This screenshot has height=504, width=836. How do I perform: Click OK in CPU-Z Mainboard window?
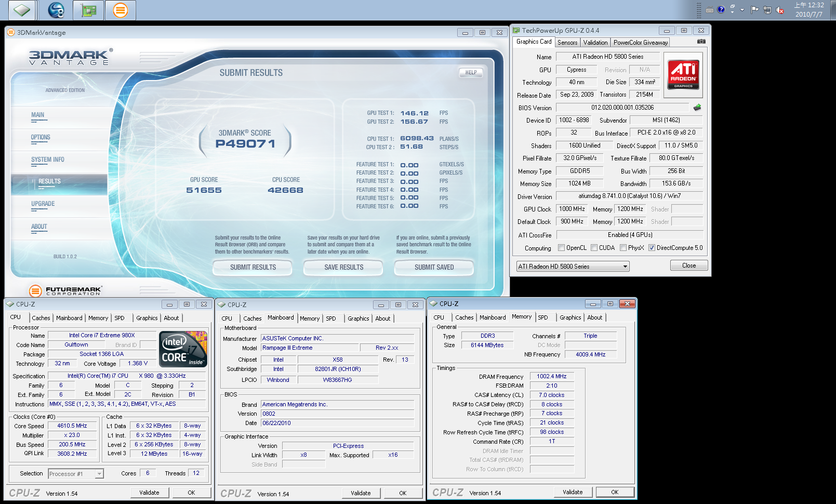pyautogui.click(x=403, y=493)
